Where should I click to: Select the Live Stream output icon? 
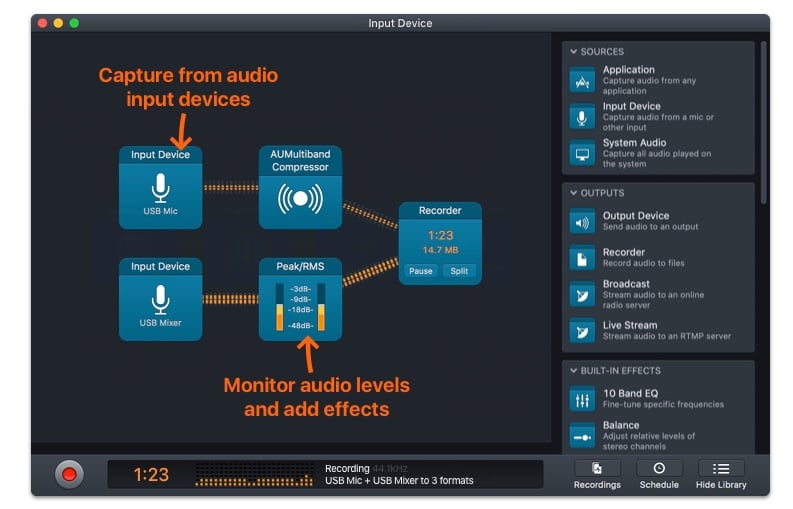(582, 331)
